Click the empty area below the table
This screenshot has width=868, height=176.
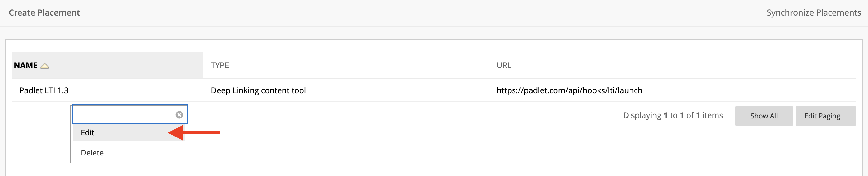coord(472,152)
